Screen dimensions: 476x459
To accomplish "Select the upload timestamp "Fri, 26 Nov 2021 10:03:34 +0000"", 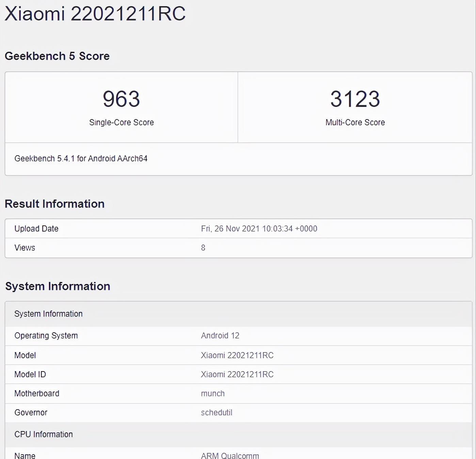I will click(x=259, y=228).
